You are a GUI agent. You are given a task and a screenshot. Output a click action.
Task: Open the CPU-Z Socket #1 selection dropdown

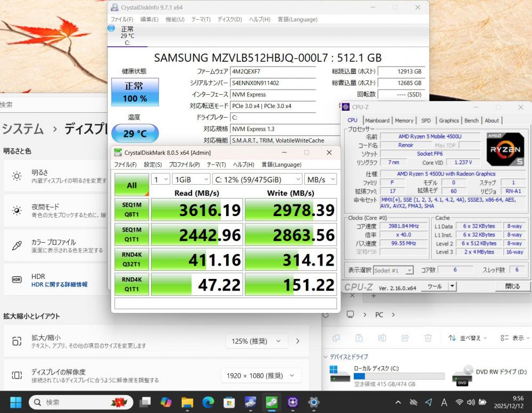point(393,270)
